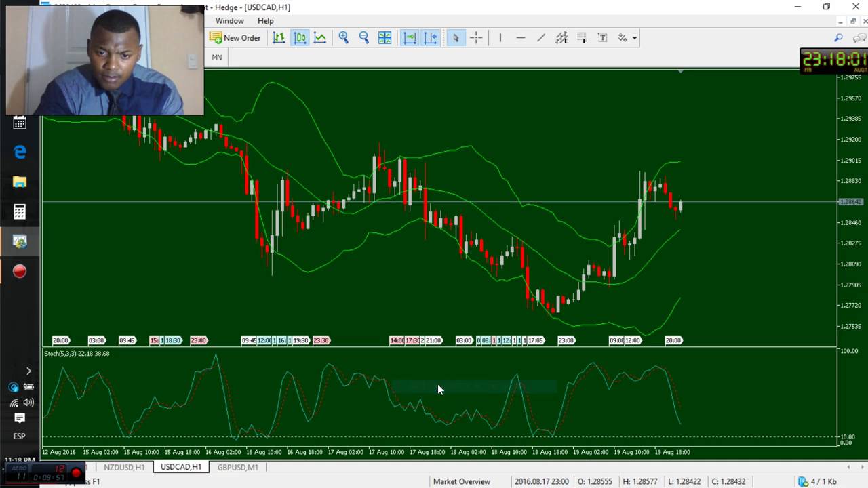Expand the arrow objects dropdown arrow
Image resolution: width=868 pixels, height=488 pixels.
(x=635, y=38)
